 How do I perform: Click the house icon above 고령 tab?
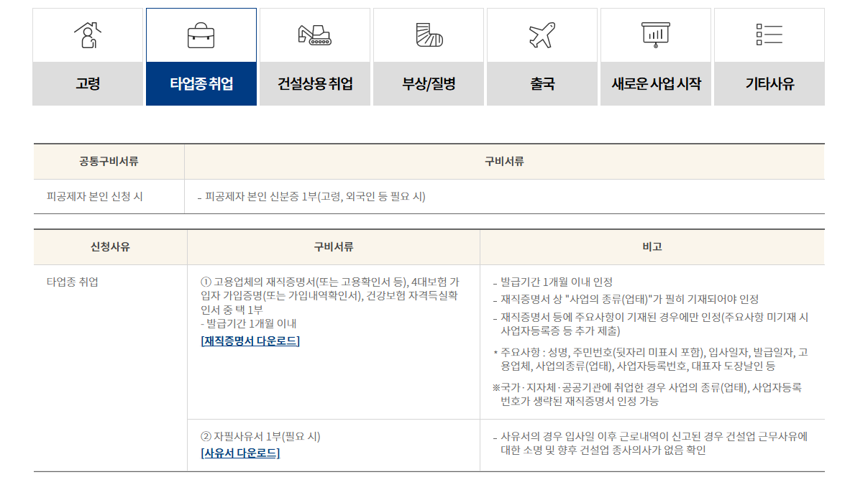tap(87, 33)
